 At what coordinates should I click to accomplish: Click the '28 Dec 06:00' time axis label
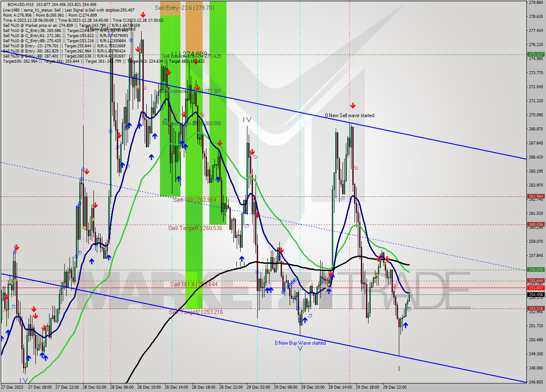[121, 387]
